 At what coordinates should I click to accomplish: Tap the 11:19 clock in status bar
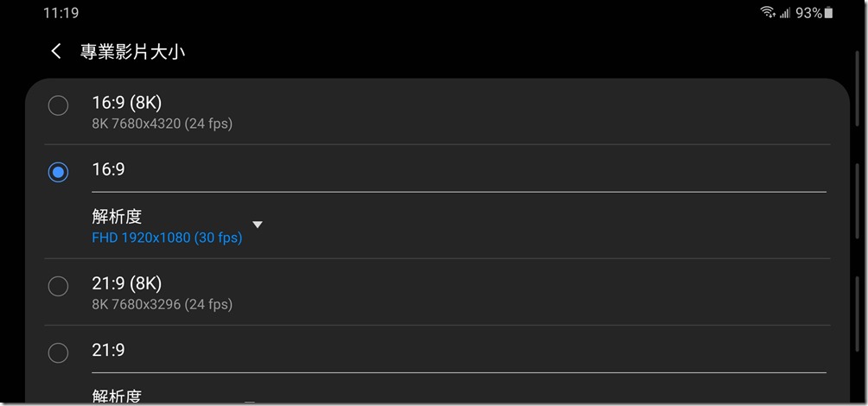(x=61, y=13)
